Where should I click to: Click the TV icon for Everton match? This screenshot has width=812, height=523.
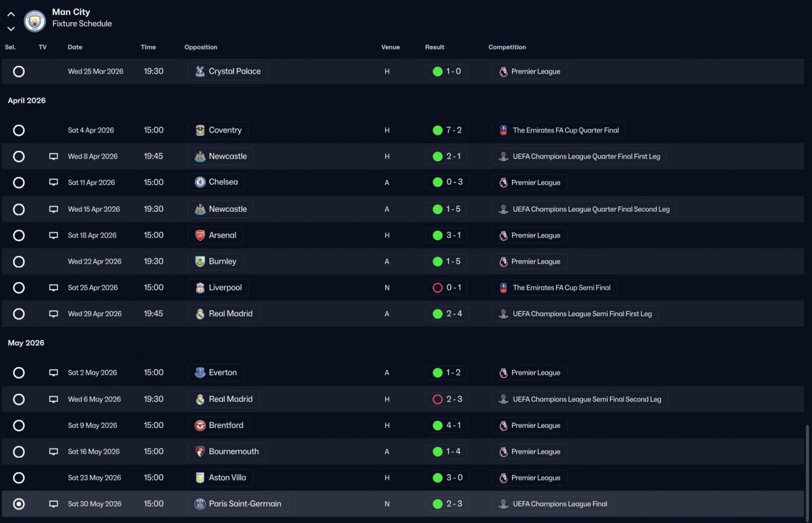pos(54,373)
